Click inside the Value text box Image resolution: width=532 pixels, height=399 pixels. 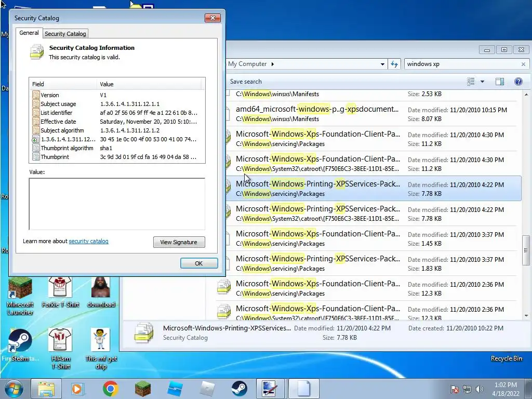[x=117, y=204]
